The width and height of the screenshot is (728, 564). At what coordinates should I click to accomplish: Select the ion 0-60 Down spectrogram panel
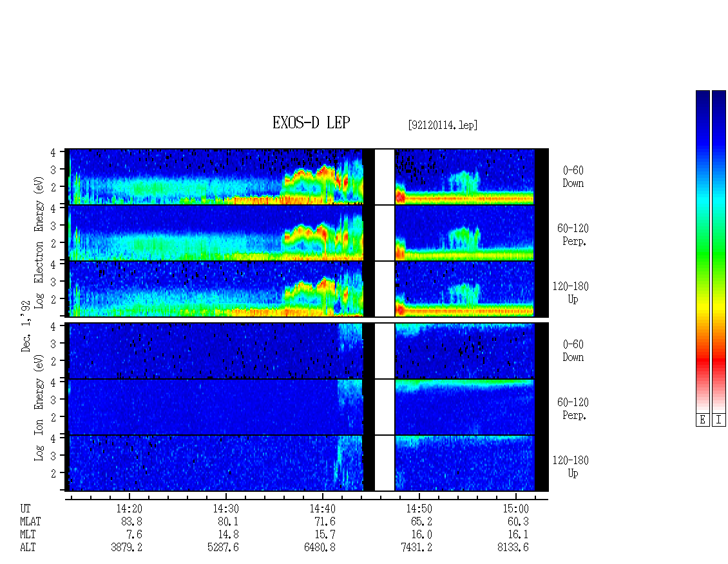pyautogui.click(x=307, y=351)
